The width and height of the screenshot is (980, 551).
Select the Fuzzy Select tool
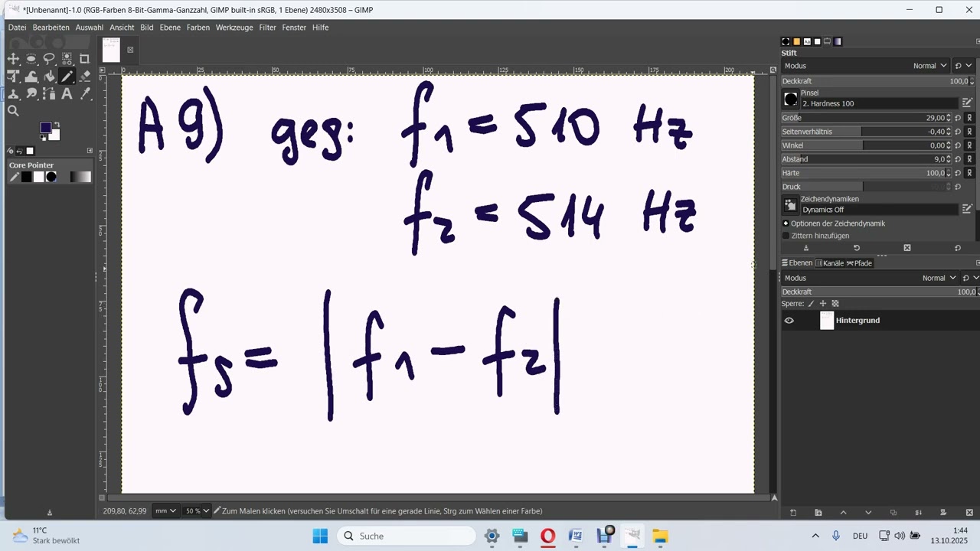point(67,58)
